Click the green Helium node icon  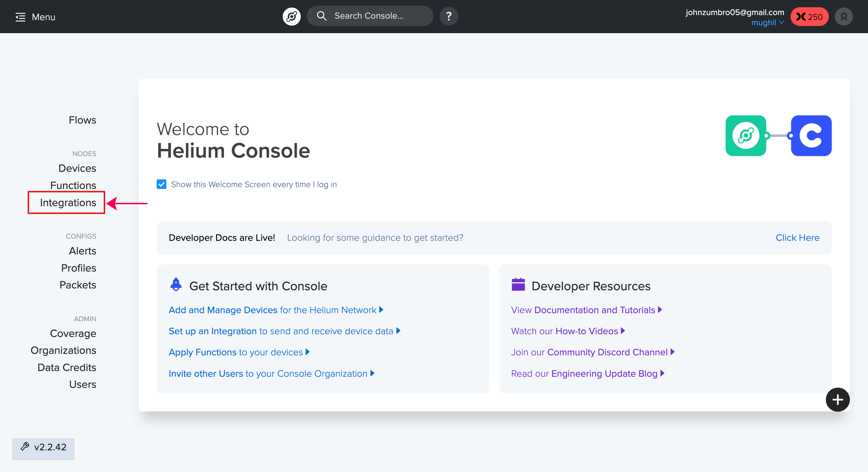[745, 136]
